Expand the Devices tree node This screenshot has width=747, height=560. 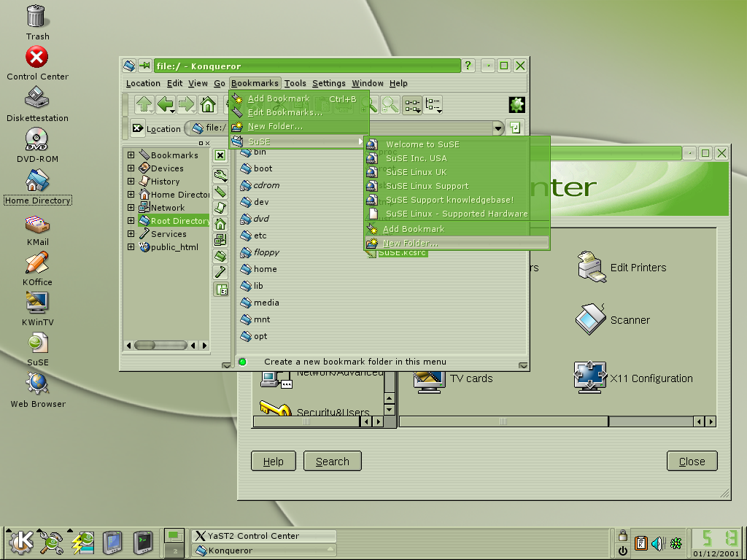pos(131,168)
